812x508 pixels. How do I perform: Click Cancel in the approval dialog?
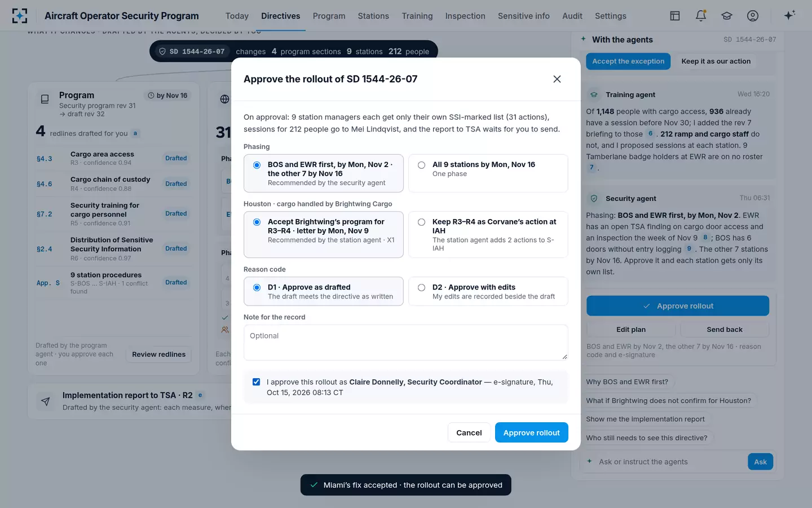click(x=469, y=432)
